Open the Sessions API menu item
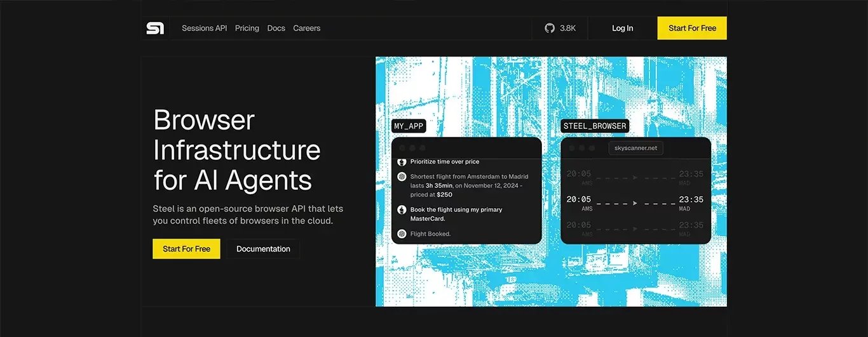The height and width of the screenshot is (337, 868). click(x=204, y=28)
